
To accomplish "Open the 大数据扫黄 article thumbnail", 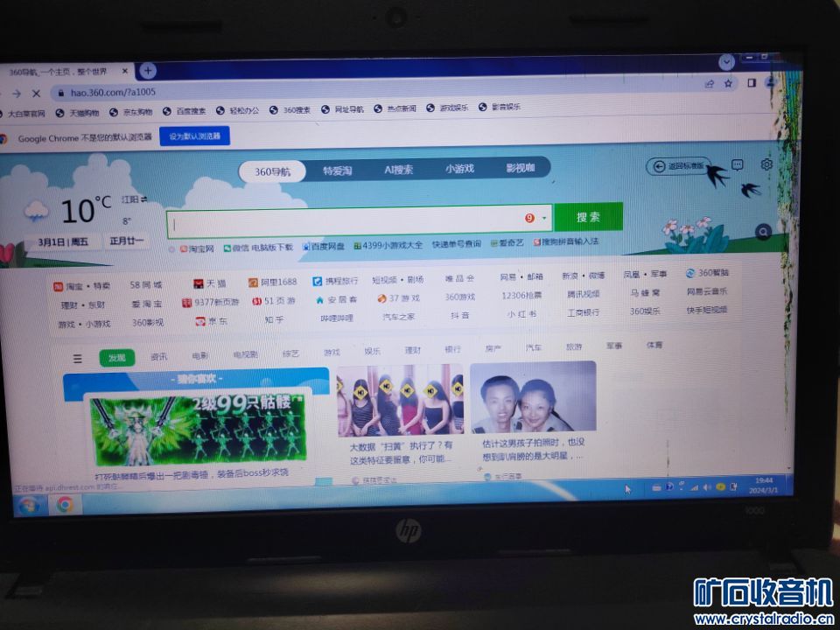I will [x=400, y=400].
